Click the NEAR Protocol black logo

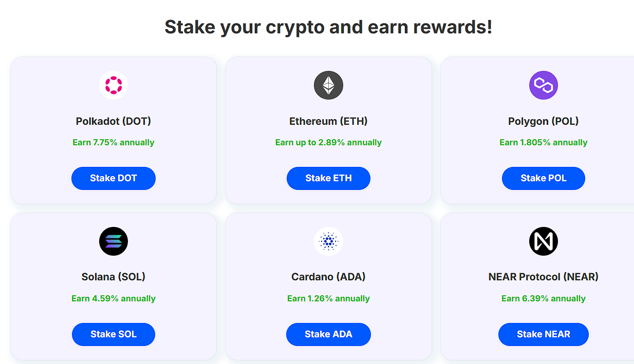point(543,241)
